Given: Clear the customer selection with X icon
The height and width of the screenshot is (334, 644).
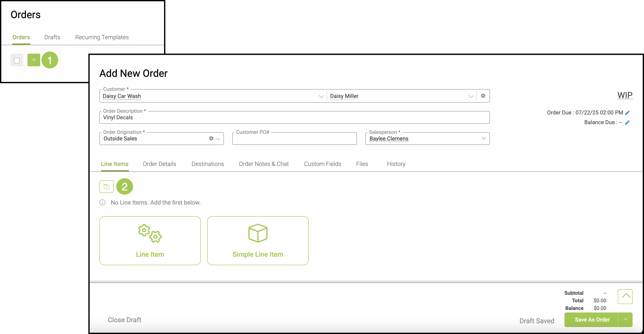Looking at the screenshot, I should pos(483,96).
